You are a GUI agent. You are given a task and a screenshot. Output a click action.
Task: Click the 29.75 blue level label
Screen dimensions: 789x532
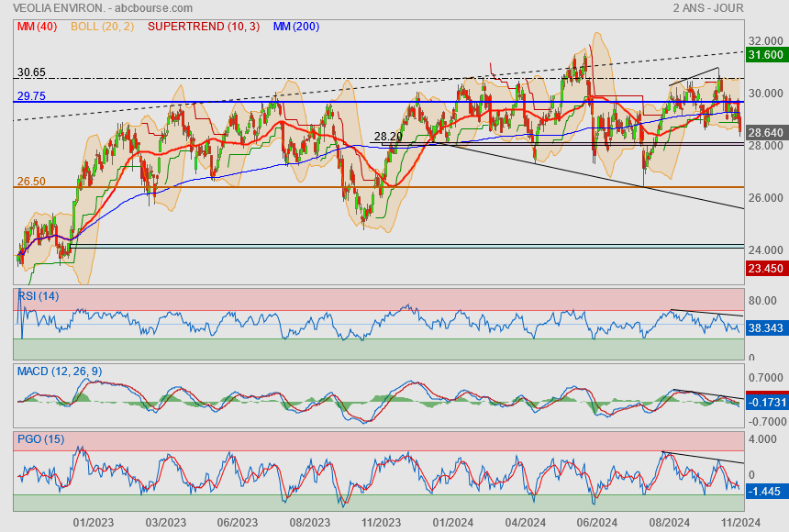(31, 96)
